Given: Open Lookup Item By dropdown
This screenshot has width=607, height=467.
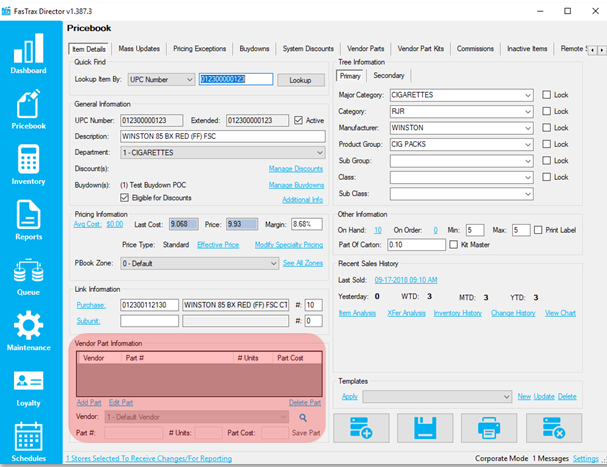Looking at the screenshot, I should [x=161, y=79].
